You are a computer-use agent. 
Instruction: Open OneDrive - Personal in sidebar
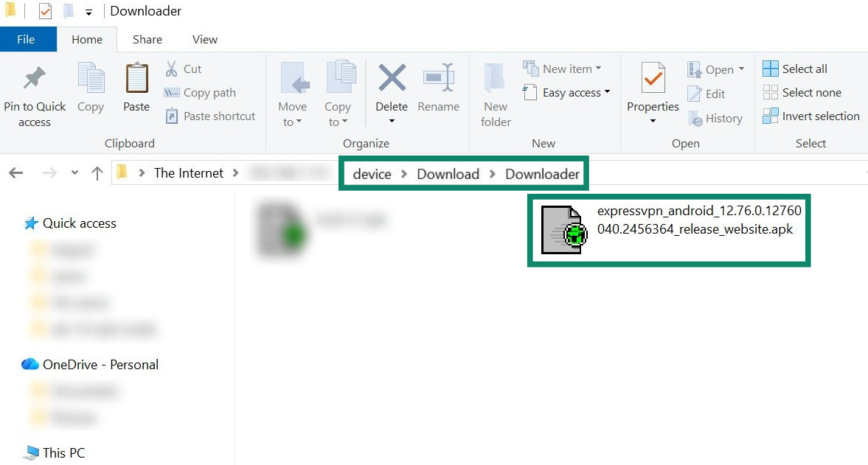pyautogui.click(x=90, y=364)
